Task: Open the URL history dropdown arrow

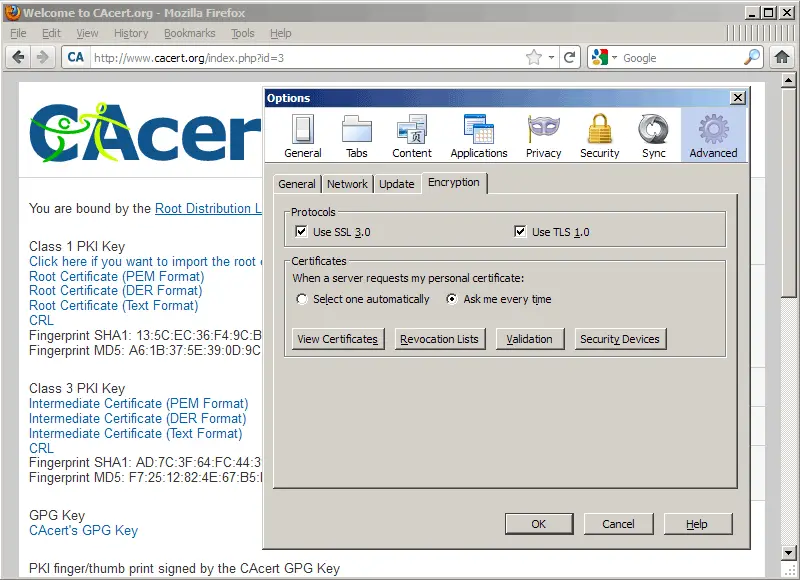Action: pyautogui.click(x=551, y=57)
